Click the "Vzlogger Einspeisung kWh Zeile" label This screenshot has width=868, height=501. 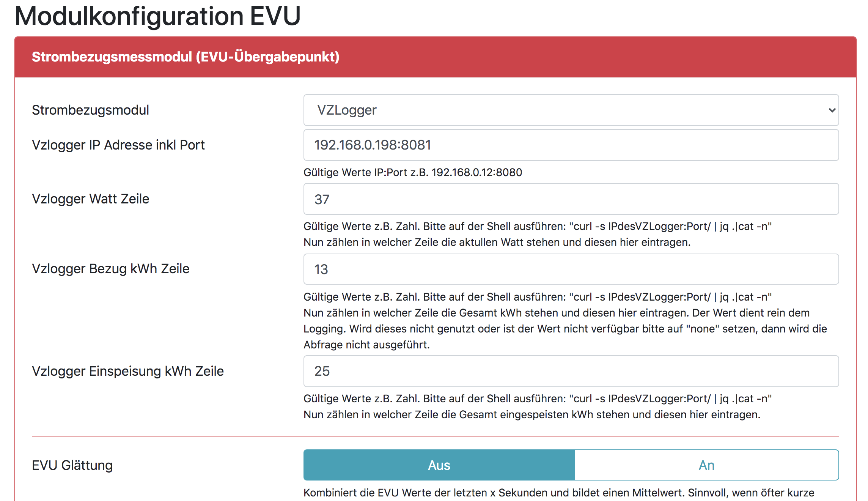[127, 371]
